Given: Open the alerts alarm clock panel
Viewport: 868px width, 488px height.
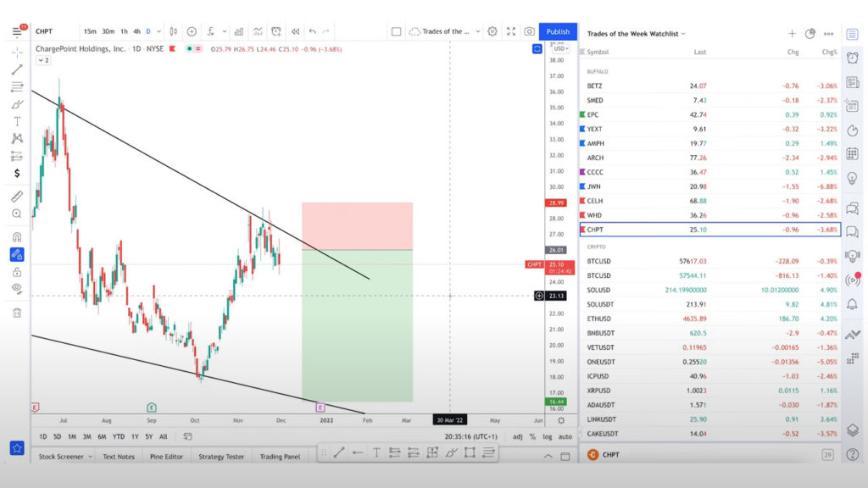Looking at the screenshot, I should pyautogui.click(x=853, y=58).
